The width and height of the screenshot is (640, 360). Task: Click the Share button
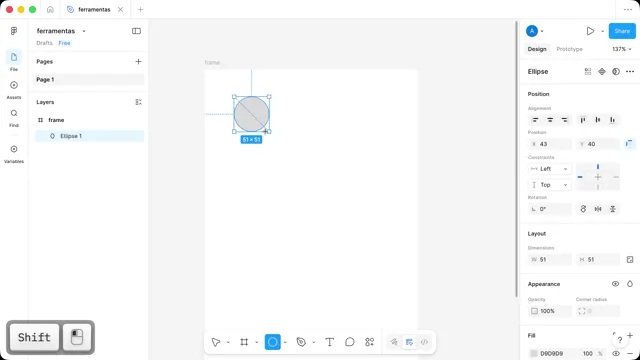tap(622, 31)
